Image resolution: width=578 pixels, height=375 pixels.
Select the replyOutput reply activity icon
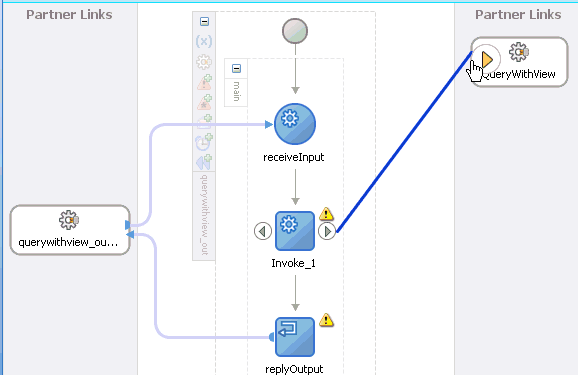point(295,337)
